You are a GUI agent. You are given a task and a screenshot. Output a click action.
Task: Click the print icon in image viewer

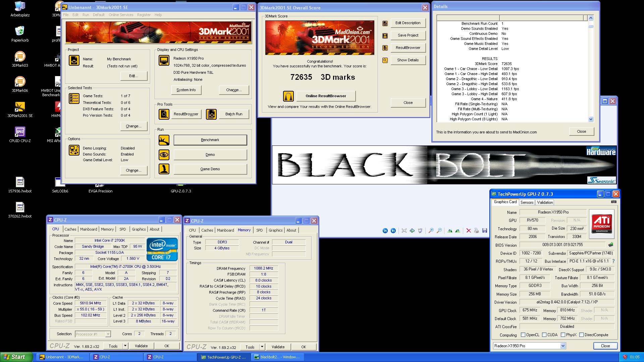[x=477, y=231]
